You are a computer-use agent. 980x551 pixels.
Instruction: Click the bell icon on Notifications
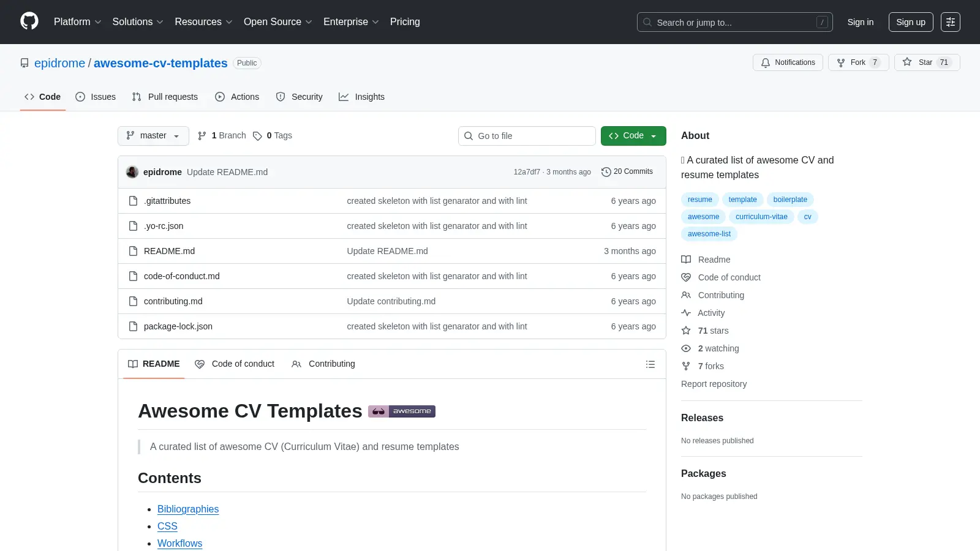(766, 62)
